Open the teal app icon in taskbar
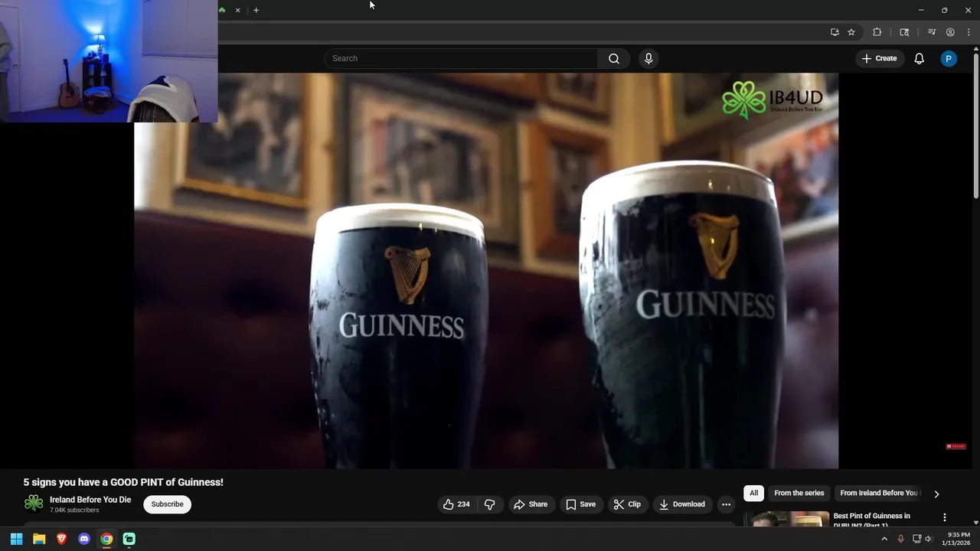This screenshot has width=980, height=551. [129, 539]
